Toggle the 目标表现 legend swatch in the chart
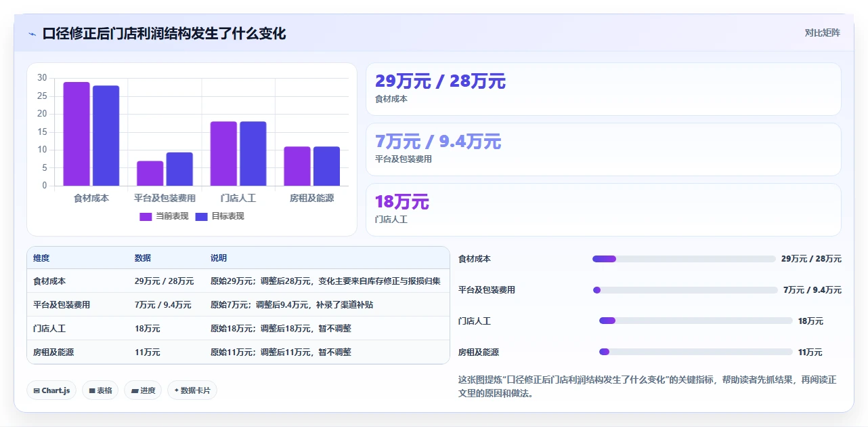This screenshot has width=868, height=427. coord(201,216)
